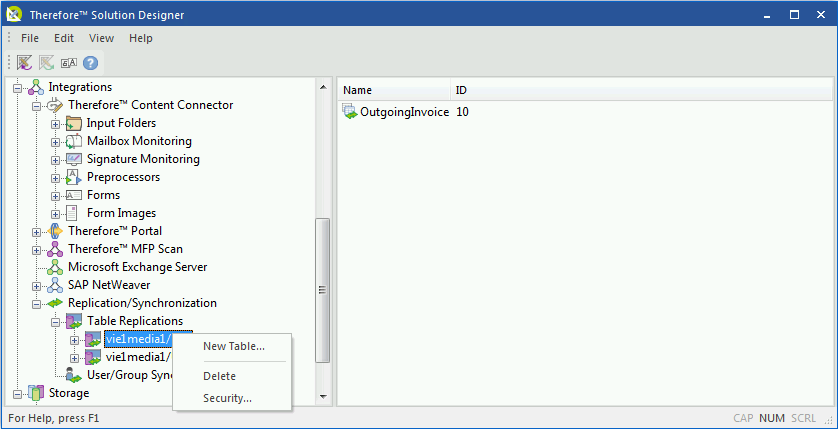Expand the Forms tree node
This screenshot has width=838, height=429.
[x=56, y=196]
